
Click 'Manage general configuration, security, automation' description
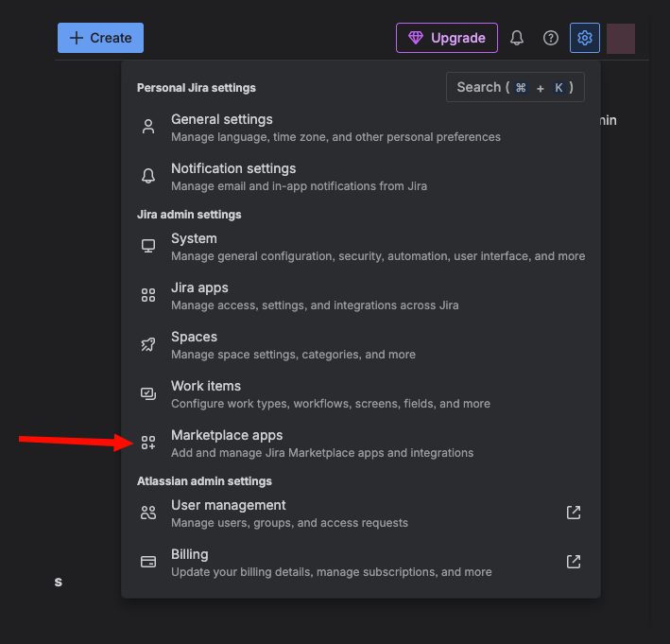(378, 256)
